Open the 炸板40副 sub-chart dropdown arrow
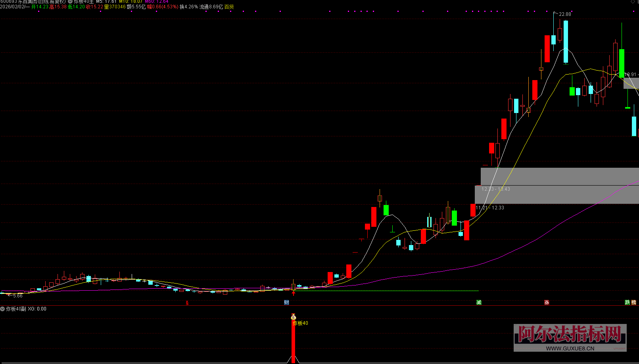 coord(3,309)
